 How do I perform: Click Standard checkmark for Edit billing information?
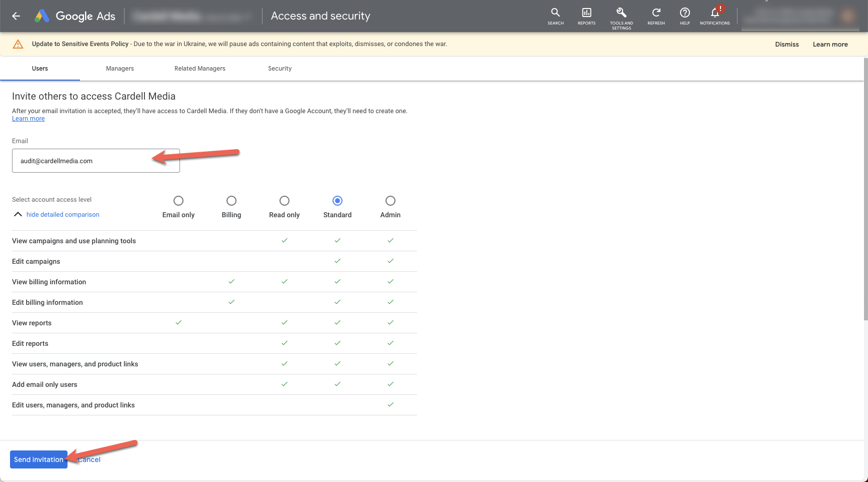337,302
